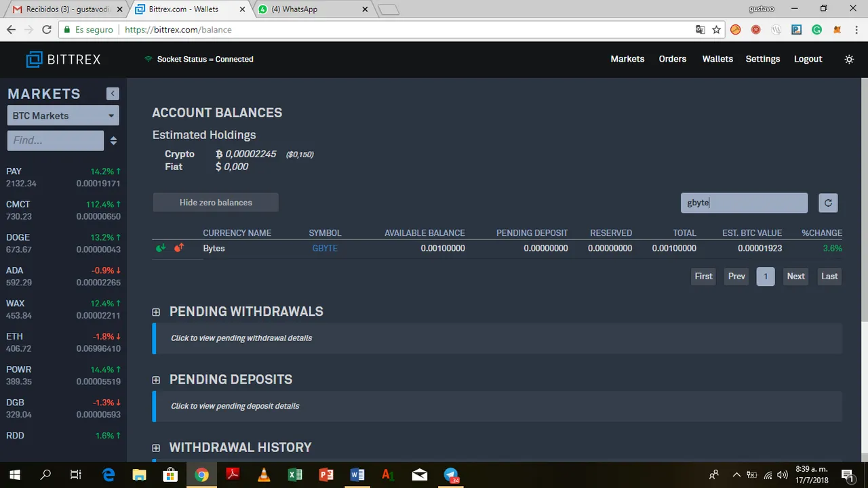The height and width of the screenshot is (488, 868).
Task: Click the Next pagination button
Action: [x=796, y=276]
